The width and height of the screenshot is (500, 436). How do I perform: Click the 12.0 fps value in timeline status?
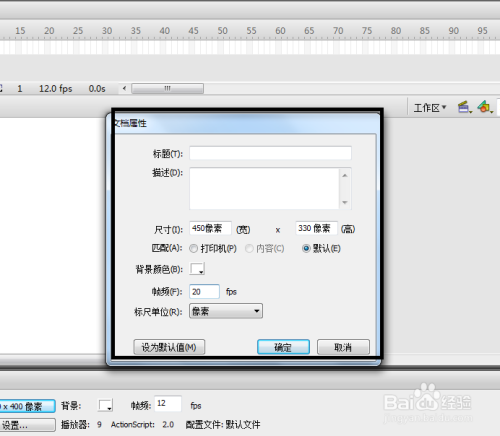[56, 89]
